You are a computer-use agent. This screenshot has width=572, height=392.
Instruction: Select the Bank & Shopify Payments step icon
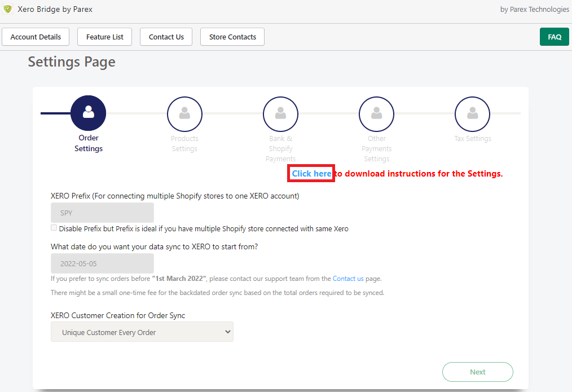click(x=280, y=114)
